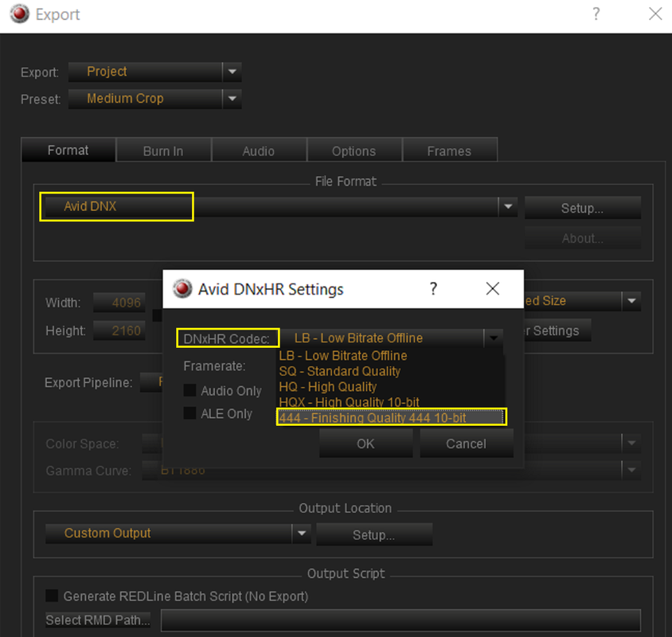Open the Frames tab
Screen dimensions: 672x637
point(449,150)
